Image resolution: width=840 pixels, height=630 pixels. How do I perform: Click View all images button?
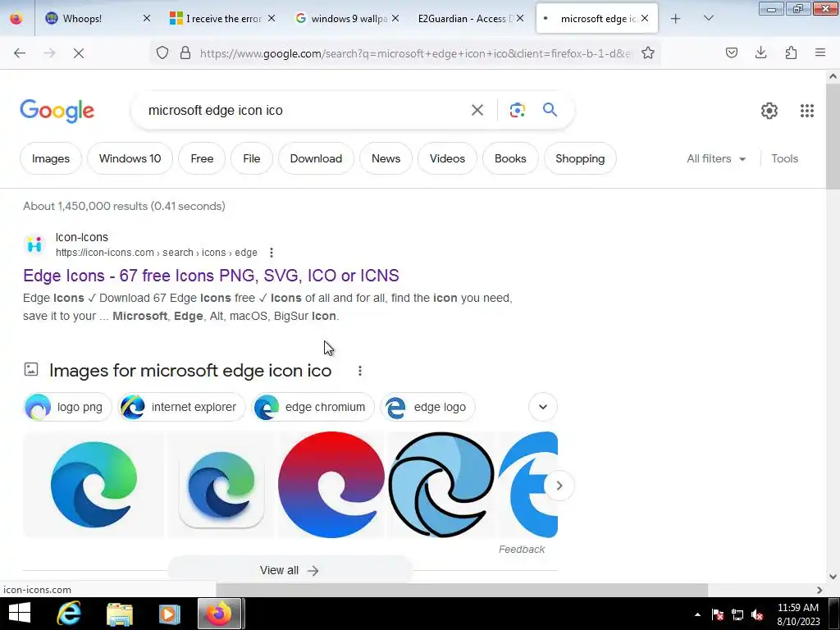pos(290,570)
